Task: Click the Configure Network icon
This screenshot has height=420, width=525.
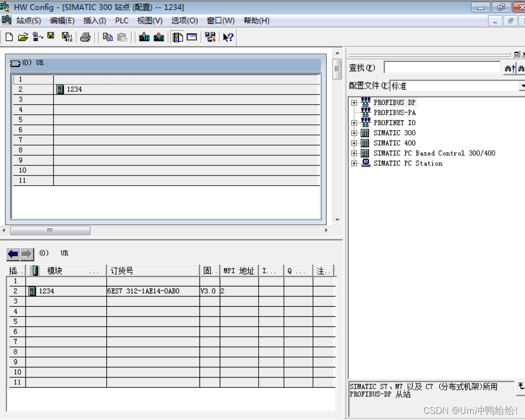Action: coord(210,37)
